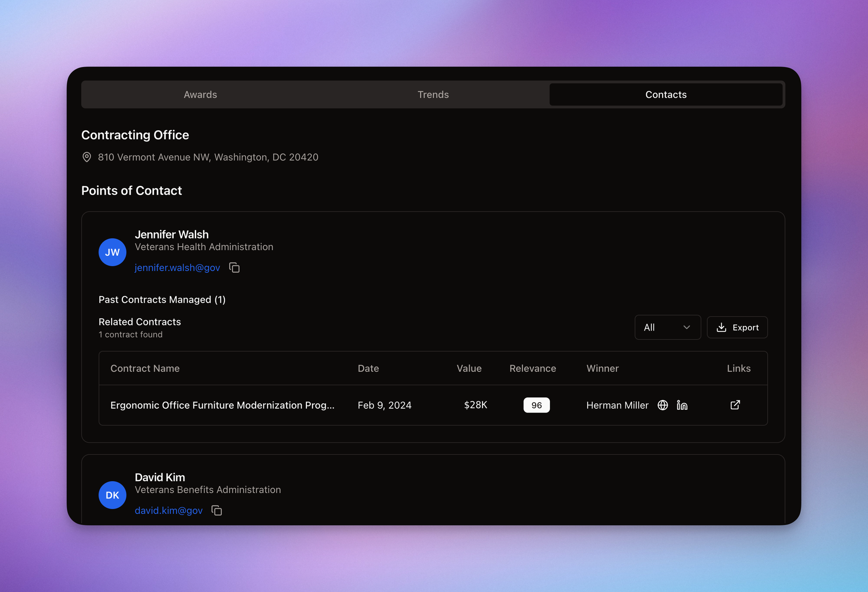Click the Herman Miller winner name
The width and height of the screenshot is (868, 592).
pyautogui.click(x=617, y=405)
